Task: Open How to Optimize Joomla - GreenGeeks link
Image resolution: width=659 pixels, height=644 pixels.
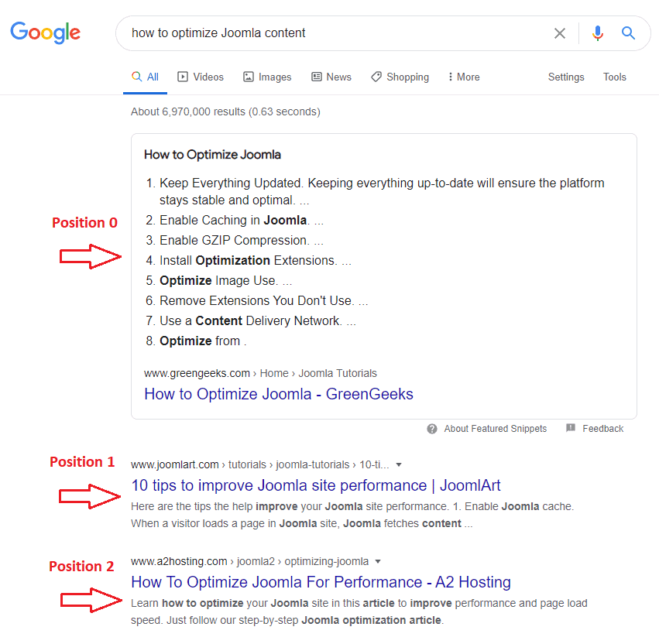Action: click(279, 394)
